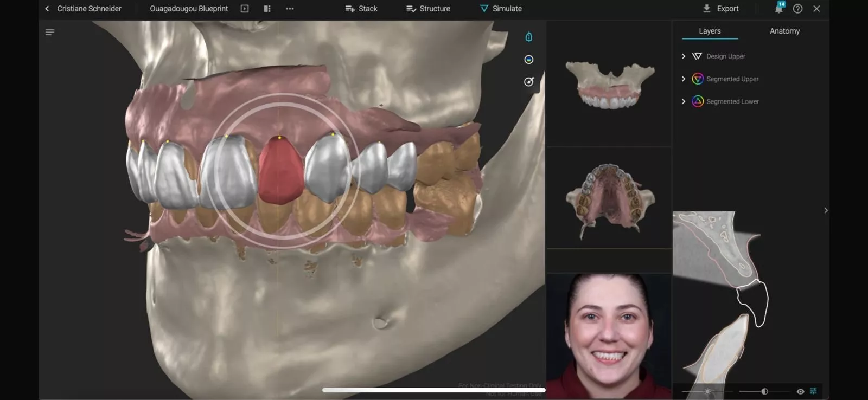
Task: Toggle the eye visibility icon on CT slice
Action: point(800,391)
